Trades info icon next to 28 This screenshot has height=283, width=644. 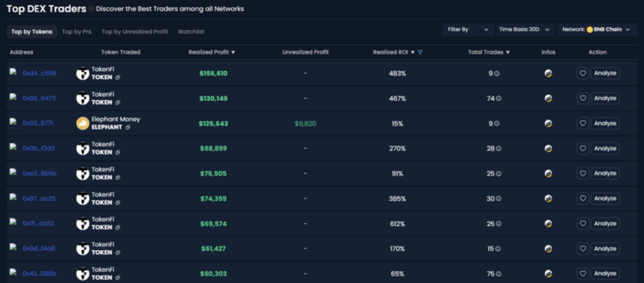coord(499,149)
